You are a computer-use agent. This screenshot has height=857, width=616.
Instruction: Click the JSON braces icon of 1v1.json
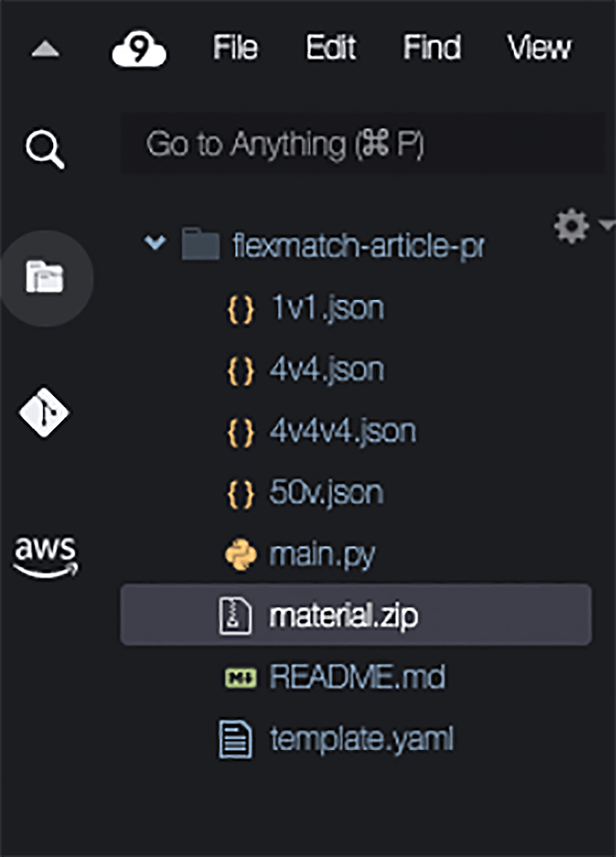tap(241, 308)
